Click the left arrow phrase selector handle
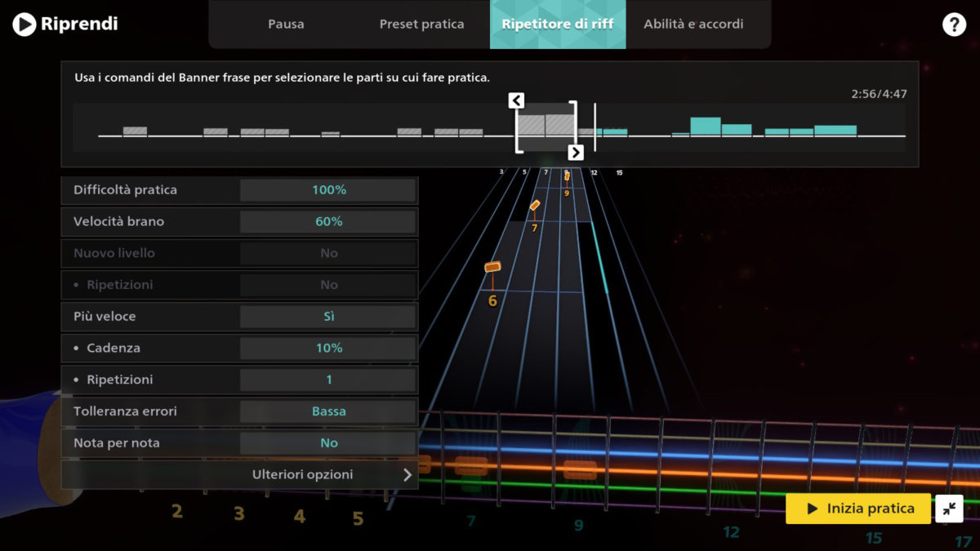The width and height of the screenshot is (980, 551). pos(516,100)
